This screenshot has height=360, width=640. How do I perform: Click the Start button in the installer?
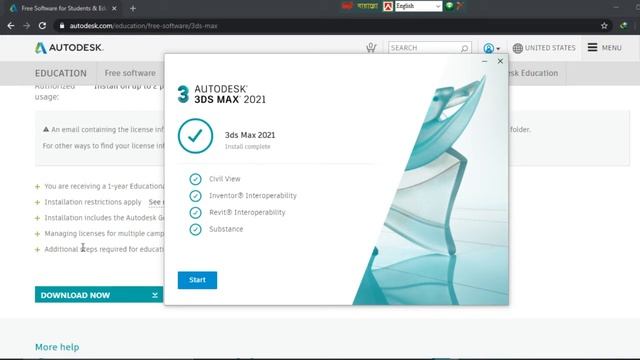(x=197, y=280)
